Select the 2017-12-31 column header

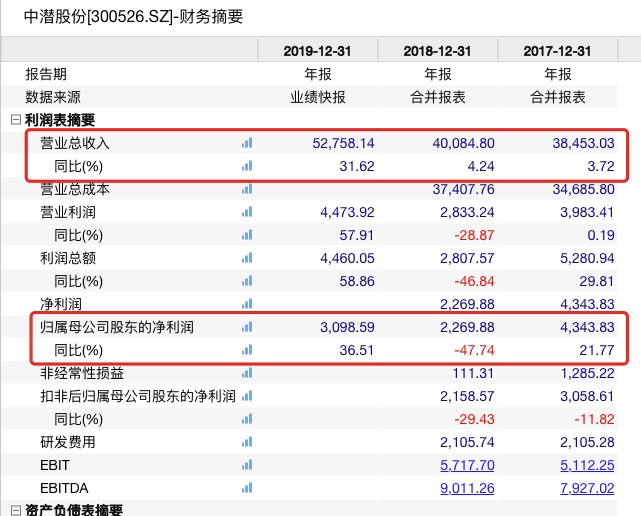557,51
